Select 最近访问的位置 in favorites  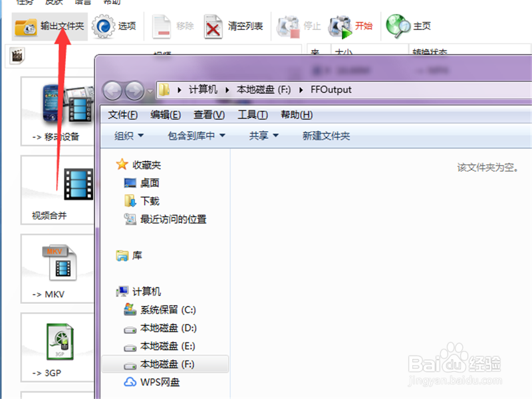tap(165, 219)
